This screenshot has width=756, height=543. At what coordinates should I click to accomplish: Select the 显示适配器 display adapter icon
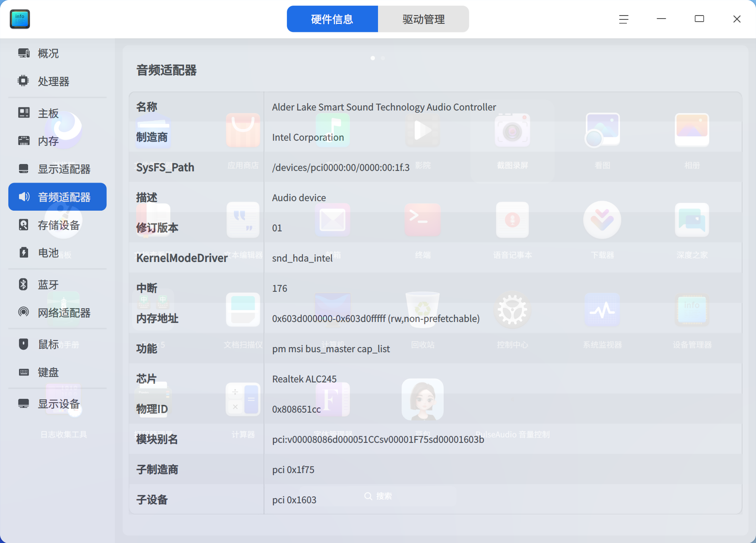click(24, 168)
